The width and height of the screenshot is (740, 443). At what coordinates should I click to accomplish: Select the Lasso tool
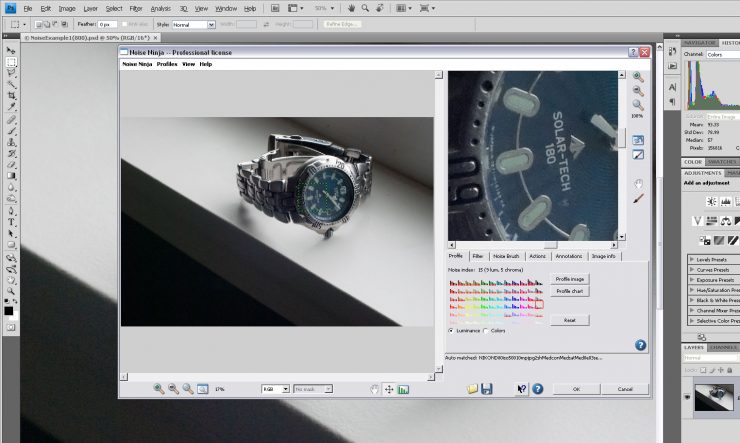pos(11,73)
